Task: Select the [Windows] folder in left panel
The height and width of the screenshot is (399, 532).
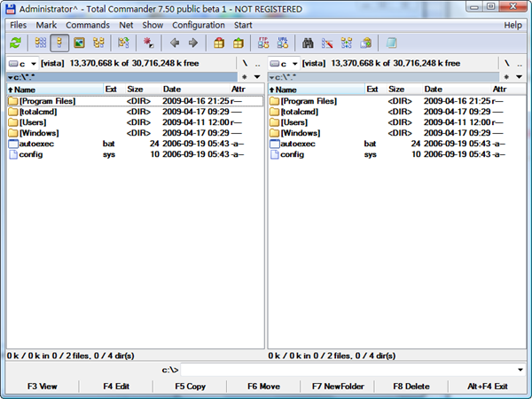Action: tap(39, 133)
